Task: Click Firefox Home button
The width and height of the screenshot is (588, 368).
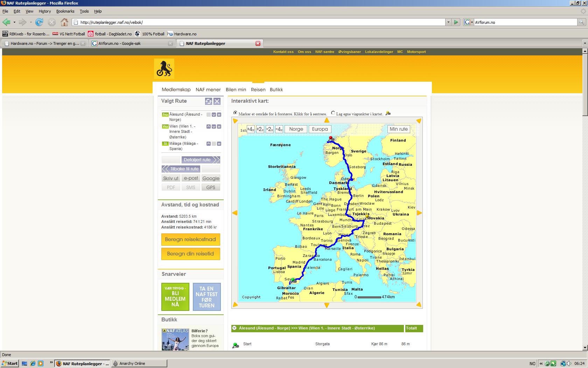Action: (64, 22)
